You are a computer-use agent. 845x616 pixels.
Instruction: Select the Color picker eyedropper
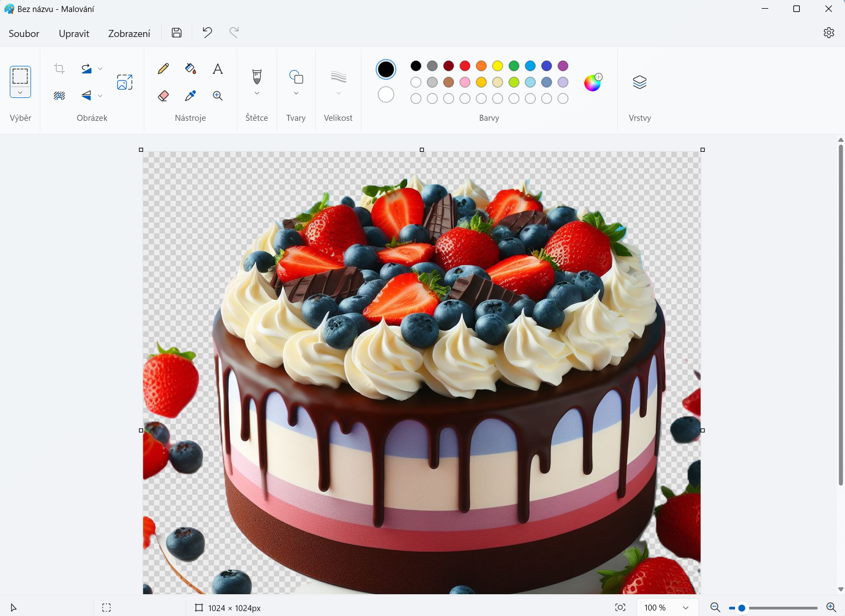(191, 96)
